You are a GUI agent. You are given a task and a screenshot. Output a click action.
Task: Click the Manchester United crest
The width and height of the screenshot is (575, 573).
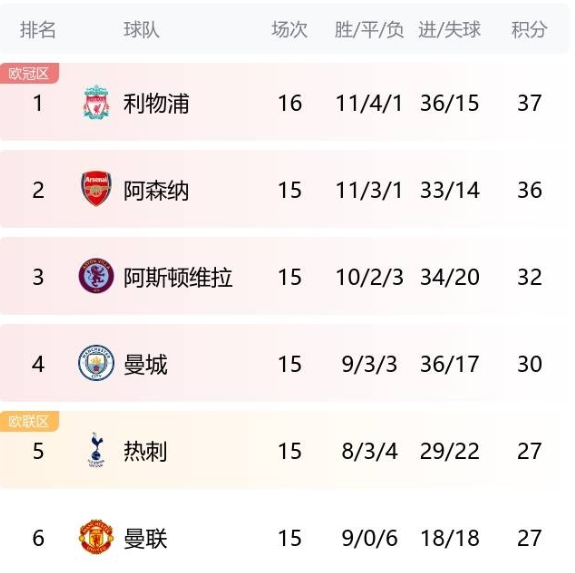point(96,537)
